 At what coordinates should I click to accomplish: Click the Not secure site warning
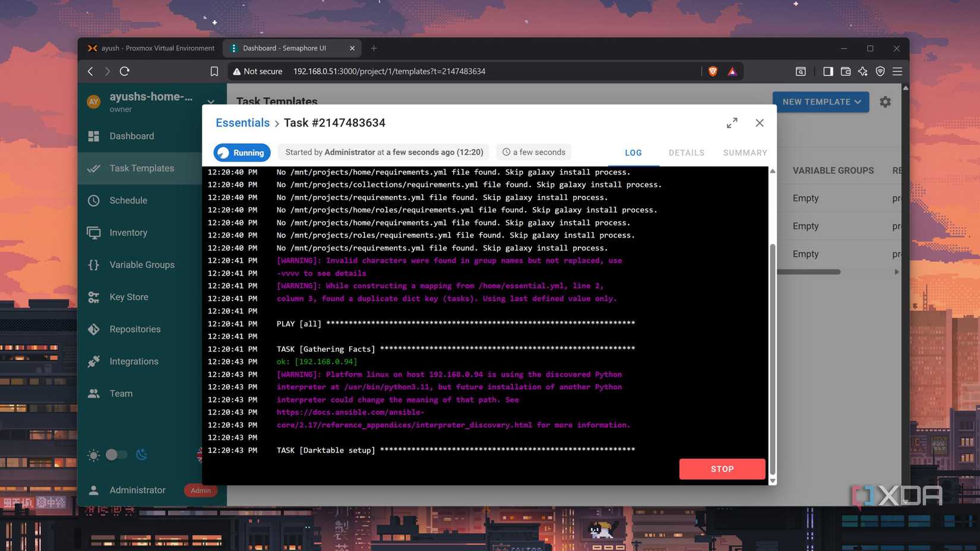click(x=258, y=71)
